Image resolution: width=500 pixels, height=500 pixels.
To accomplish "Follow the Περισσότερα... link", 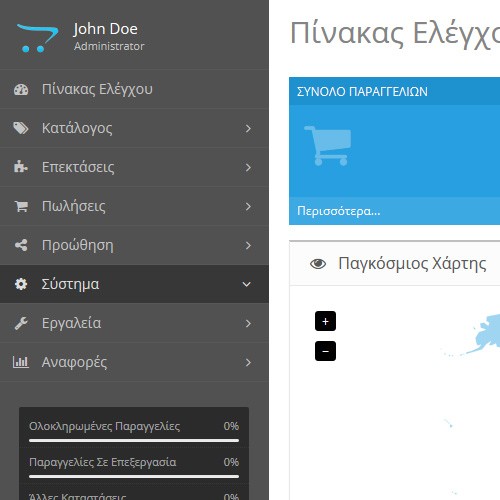I will point(339,211).
